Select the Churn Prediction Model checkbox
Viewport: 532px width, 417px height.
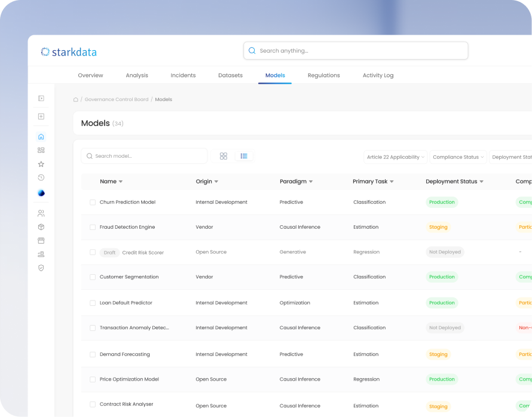click(x=93, y=203)
